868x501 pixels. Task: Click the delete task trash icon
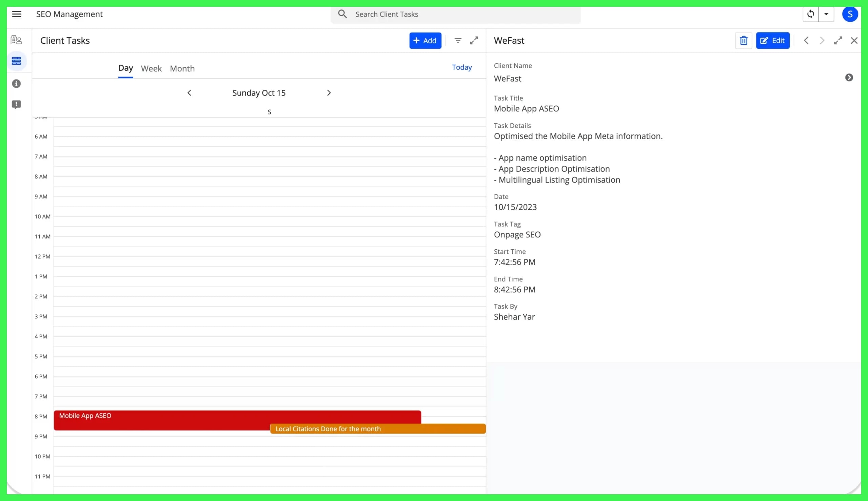click(744, 40)
